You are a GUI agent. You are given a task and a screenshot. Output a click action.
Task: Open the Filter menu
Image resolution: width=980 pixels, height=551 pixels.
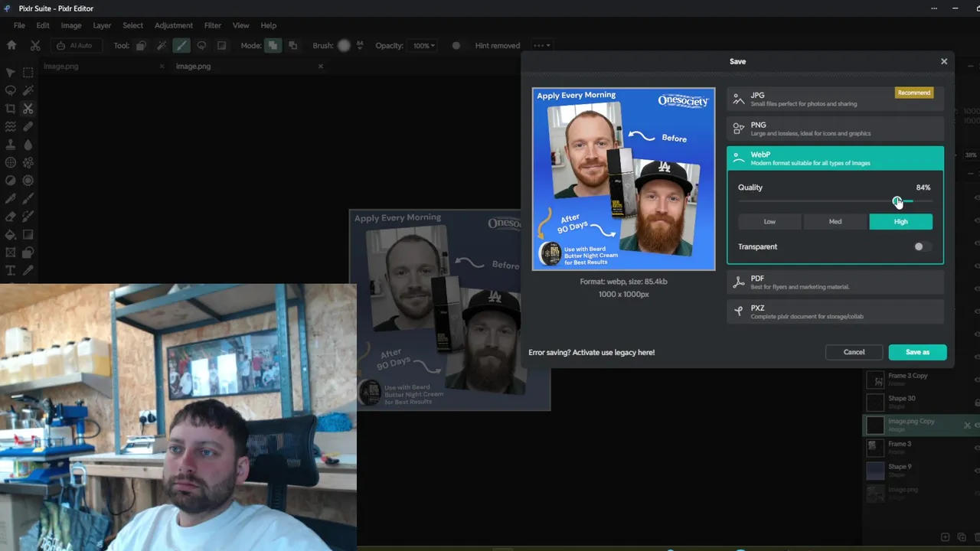point(213,25)
